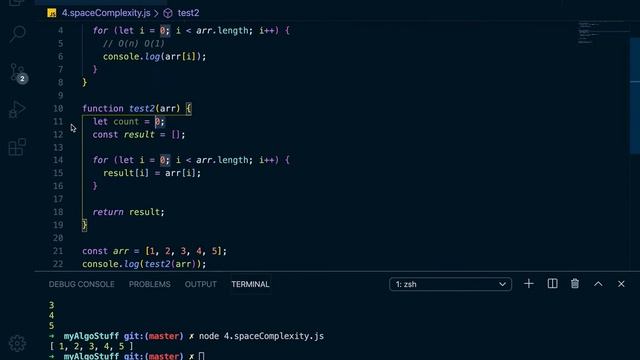Maximize panel size with up chevron
Image resolution: width=640 pixels, height=360 pixels.
click(x=598, y=284)
